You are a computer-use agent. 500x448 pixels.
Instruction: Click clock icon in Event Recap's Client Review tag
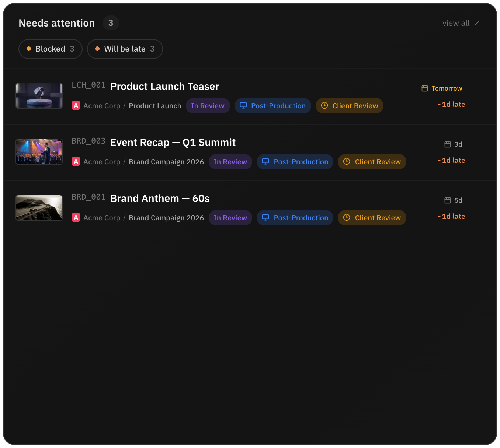coord(347,162)
